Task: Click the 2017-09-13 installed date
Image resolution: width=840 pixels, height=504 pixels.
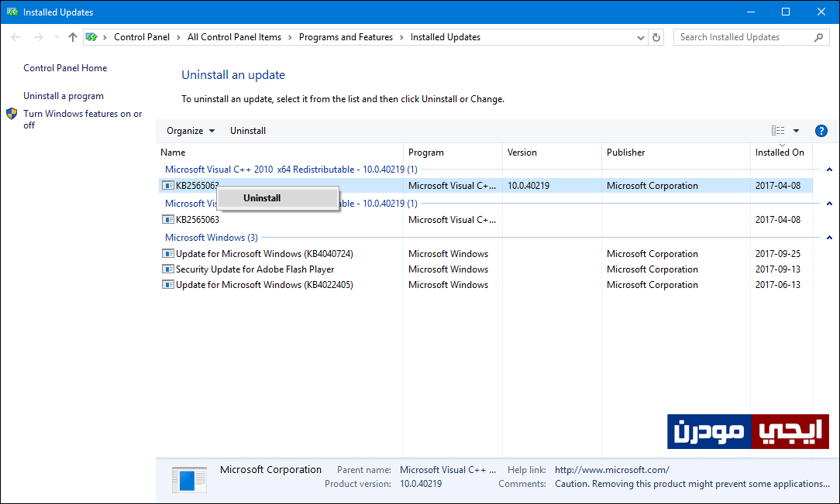Action: point(778,269)
